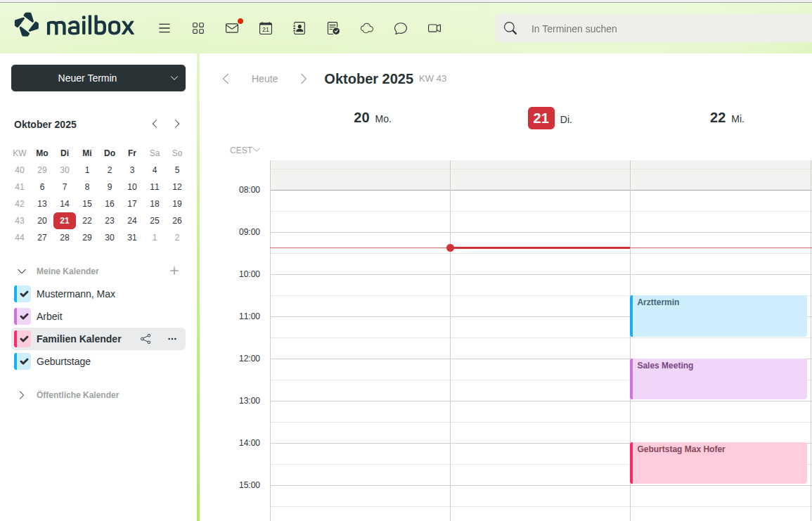Open the hamburger menu in the top bar

point(165,28)
